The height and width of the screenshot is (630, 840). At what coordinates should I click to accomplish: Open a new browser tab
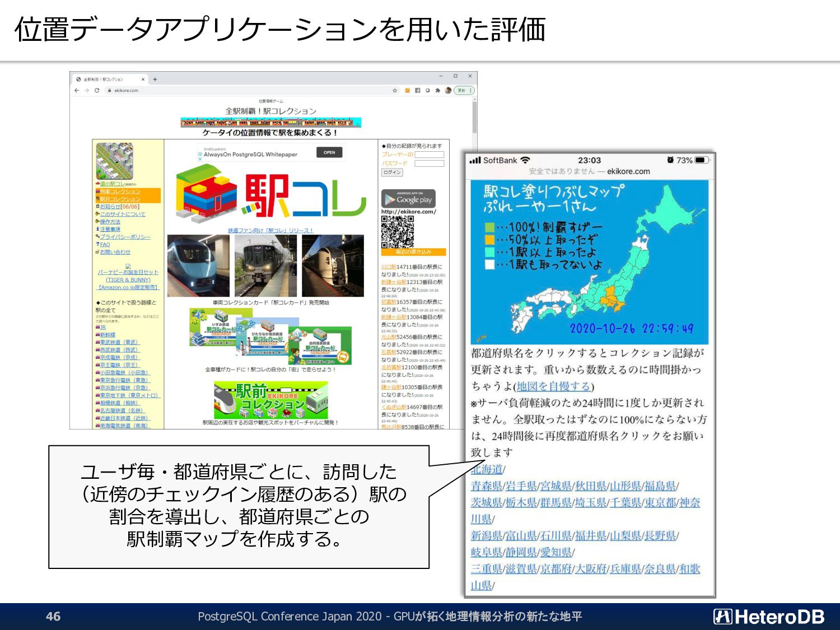pyautogui.click(x=155, y=80)
